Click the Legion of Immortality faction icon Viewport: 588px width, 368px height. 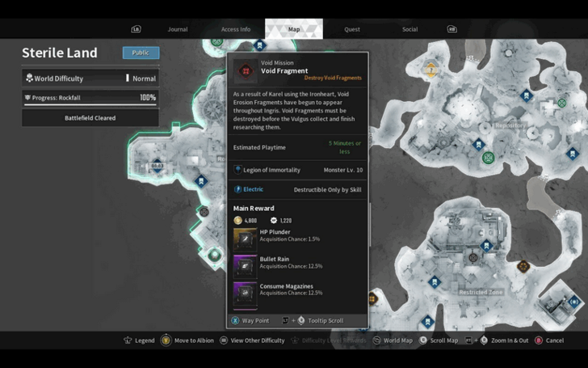coord(238,170)
